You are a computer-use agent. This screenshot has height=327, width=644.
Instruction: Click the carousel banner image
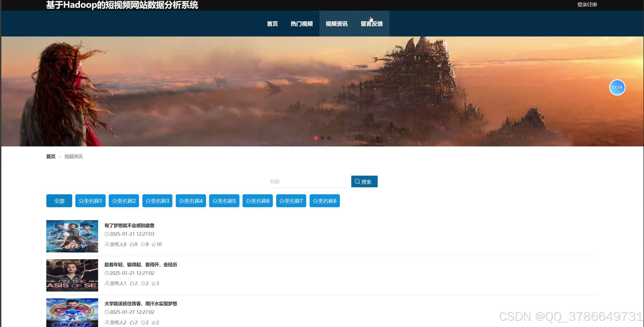point(322,91)
